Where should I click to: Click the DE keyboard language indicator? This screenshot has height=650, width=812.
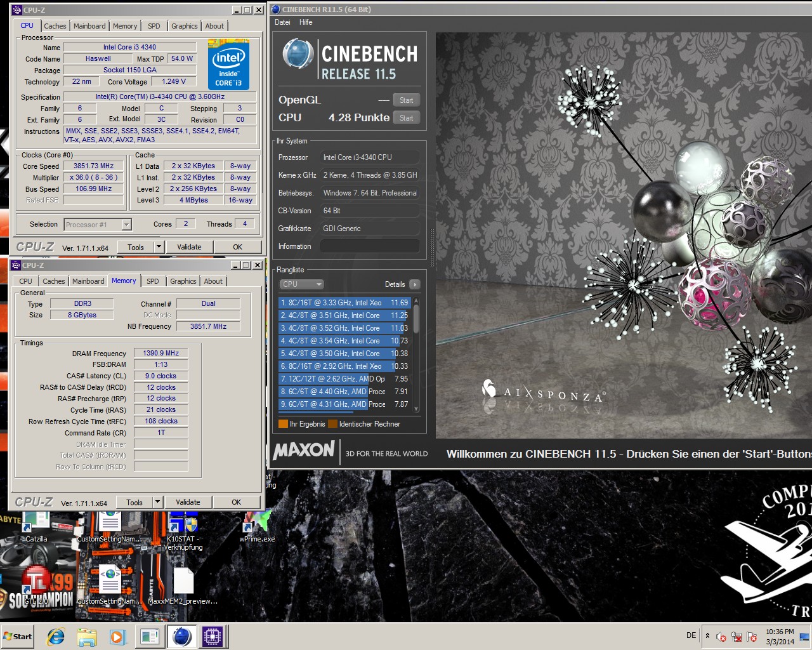coord(691,635)
